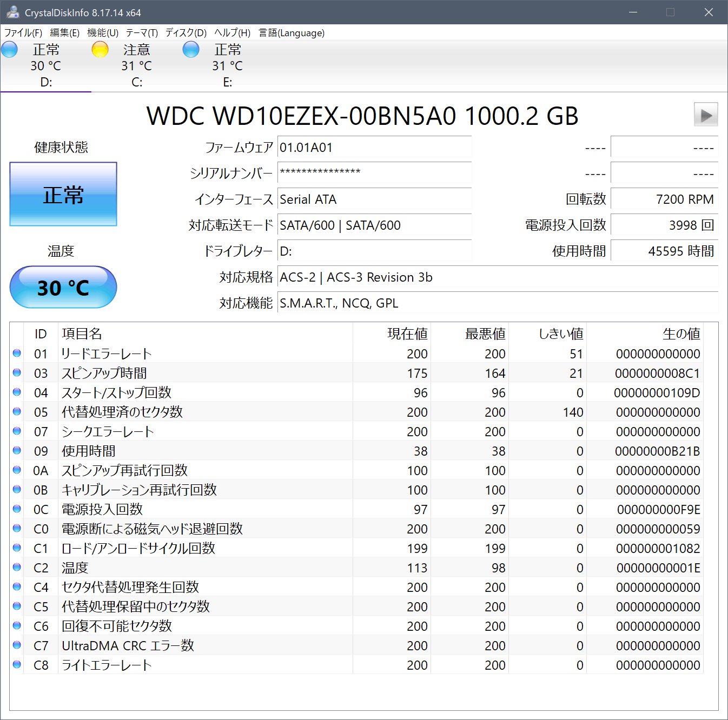Click the ACS-2 | ACS-3 Revision 3b field
This screenshot has height=720, width=728.
point(498,277)
